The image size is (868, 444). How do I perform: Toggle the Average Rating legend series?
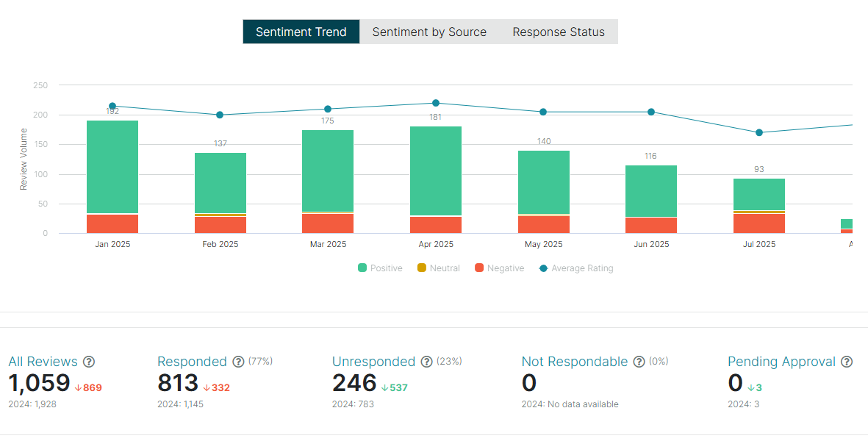point(576,268)
